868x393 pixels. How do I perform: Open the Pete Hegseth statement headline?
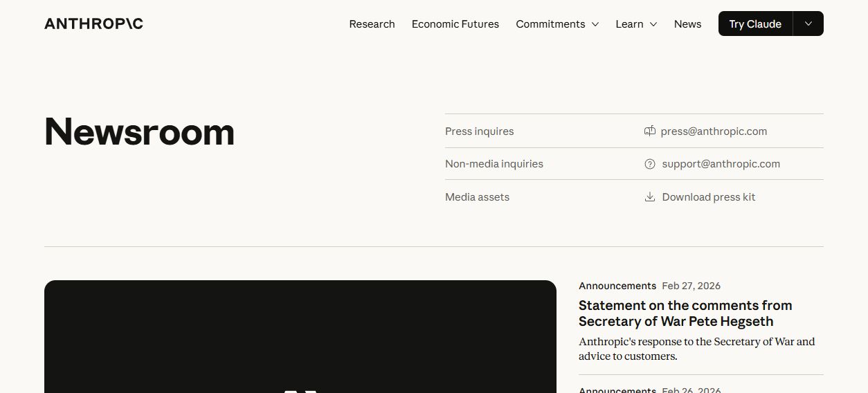click(x=685, y=313)
